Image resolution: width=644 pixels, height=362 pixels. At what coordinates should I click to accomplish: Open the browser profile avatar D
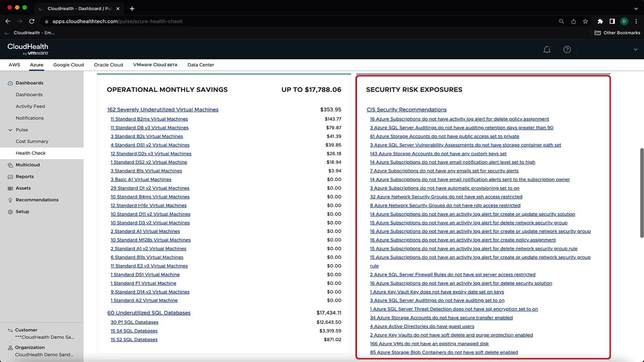pyautogui.click(x=624, y=21)
